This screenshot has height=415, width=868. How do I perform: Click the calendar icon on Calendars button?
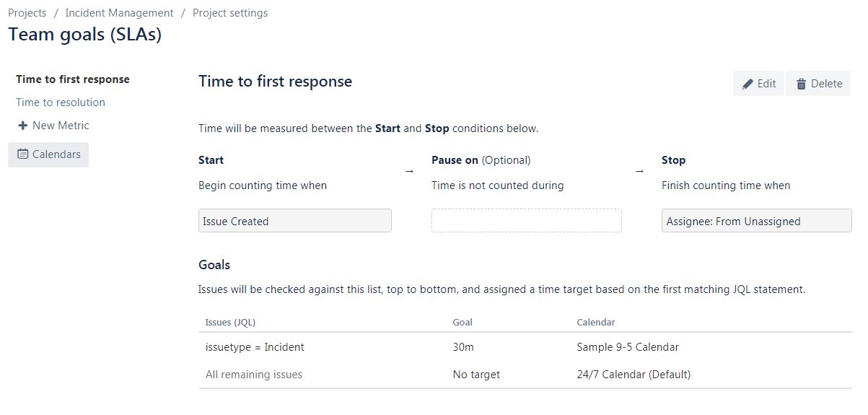tap(23, 154)
